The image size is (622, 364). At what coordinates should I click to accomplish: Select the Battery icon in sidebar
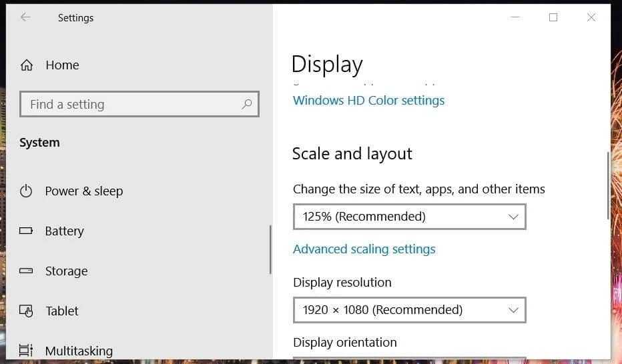pyautogui.click(x=26, y=231)
